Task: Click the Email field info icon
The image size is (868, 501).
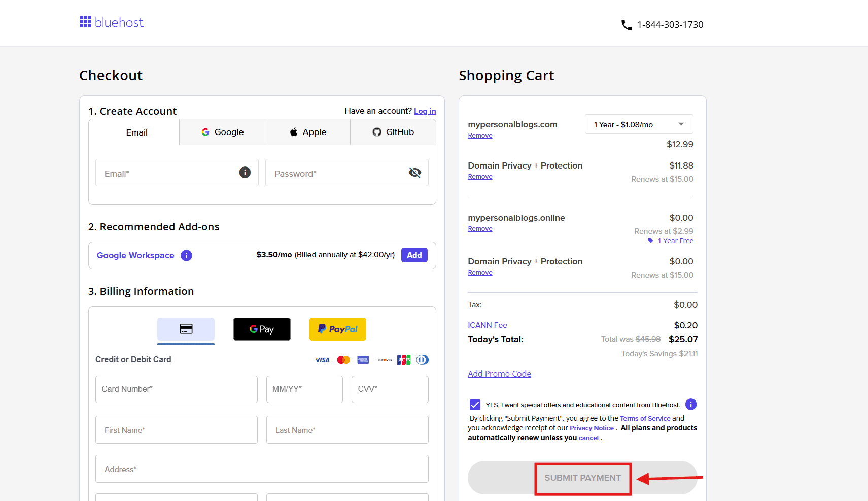Action: [x=245, y=173]
